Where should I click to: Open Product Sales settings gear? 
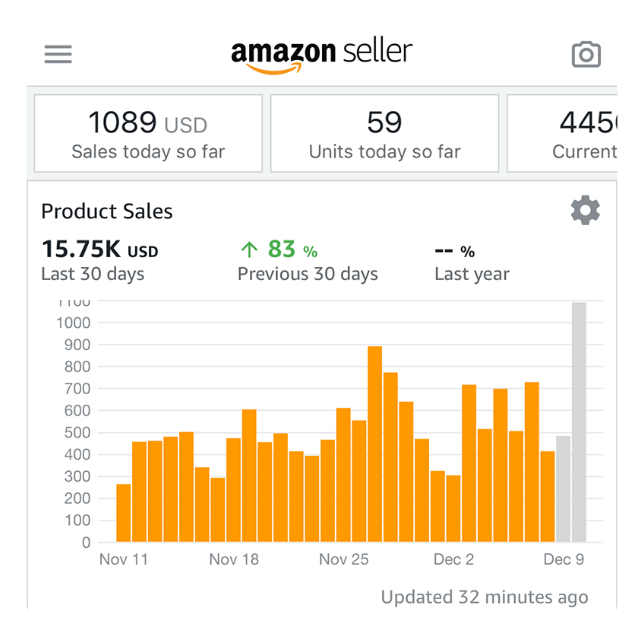pos(585,210)
